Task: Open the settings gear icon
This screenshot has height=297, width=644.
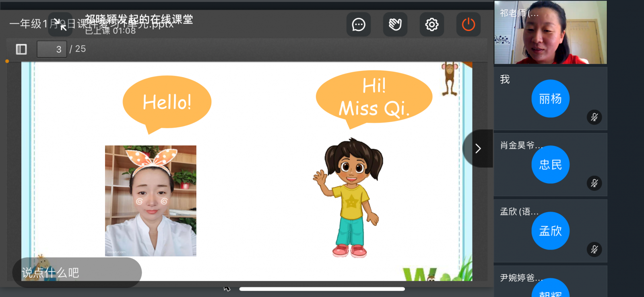Action: (x=431, y=25)
